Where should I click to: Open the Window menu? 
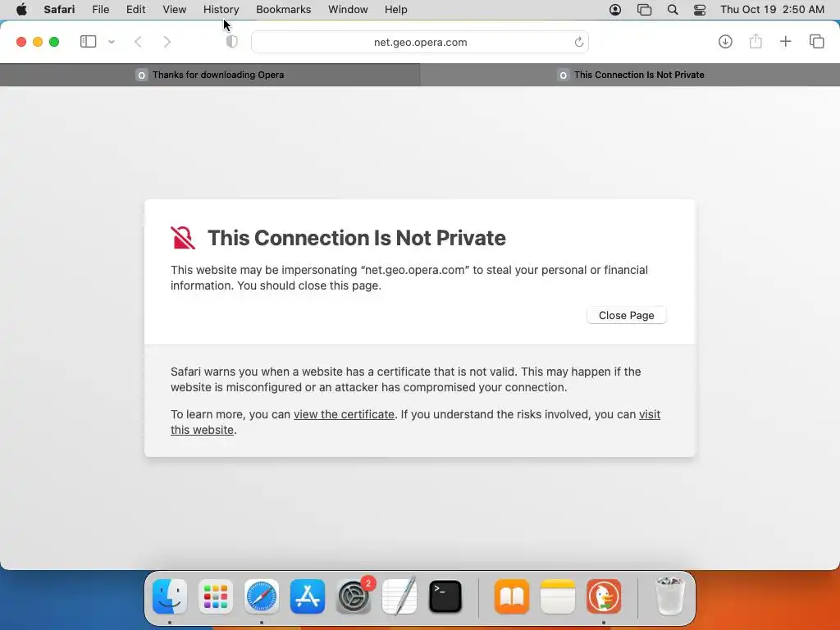[x=348, y=10]
